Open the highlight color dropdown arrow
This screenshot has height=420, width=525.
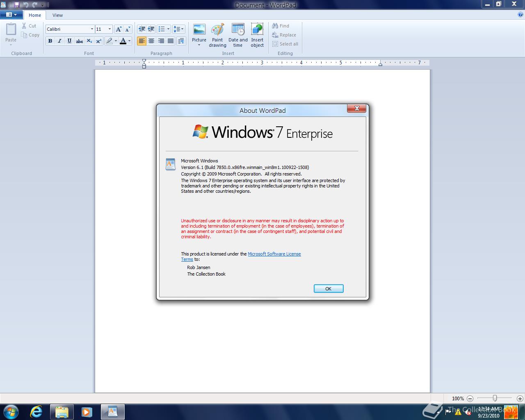point(116,41)
